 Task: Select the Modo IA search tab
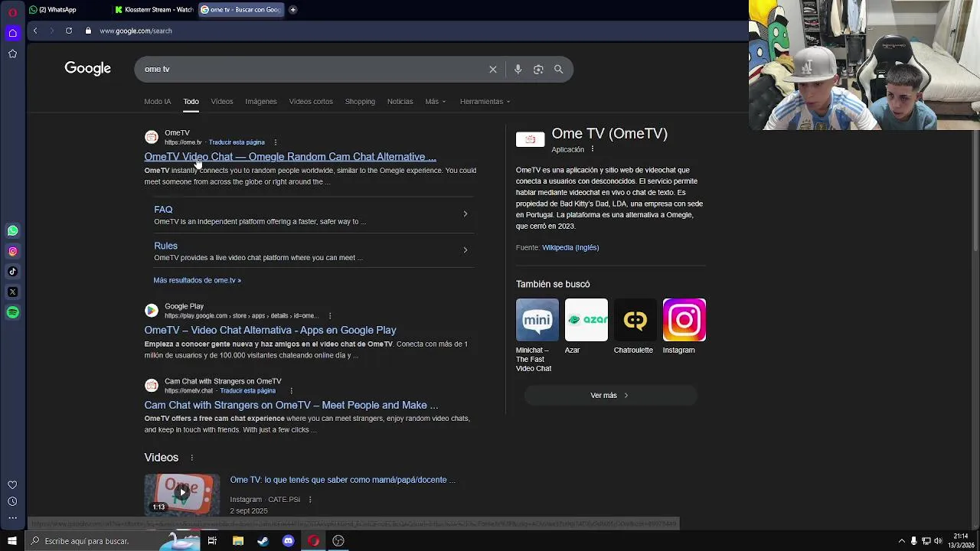(x=158, y=102)
